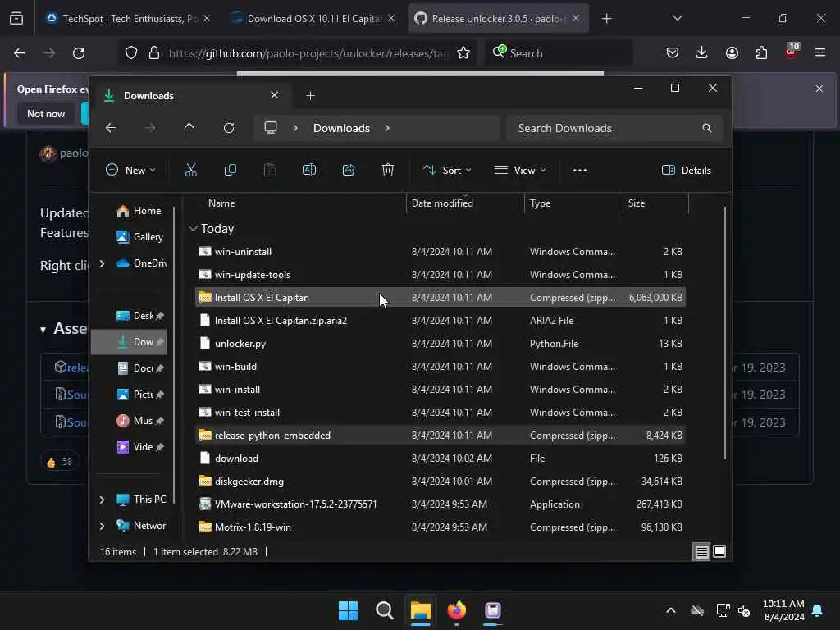Open Firefox list all tabs dropdown
The height and width of the screenshot is (630, 840).
pyautogui.click(x=677, y=18)
